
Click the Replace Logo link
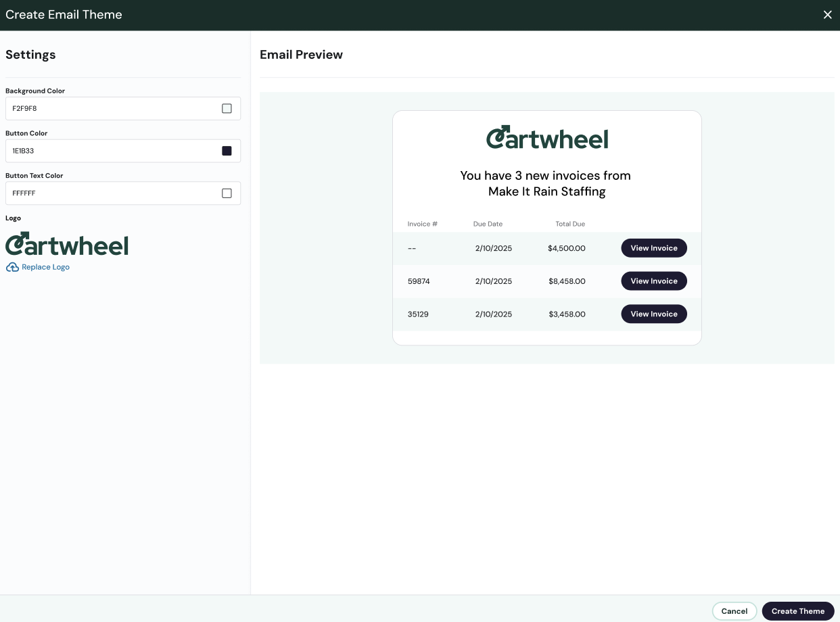pos(45,267)
